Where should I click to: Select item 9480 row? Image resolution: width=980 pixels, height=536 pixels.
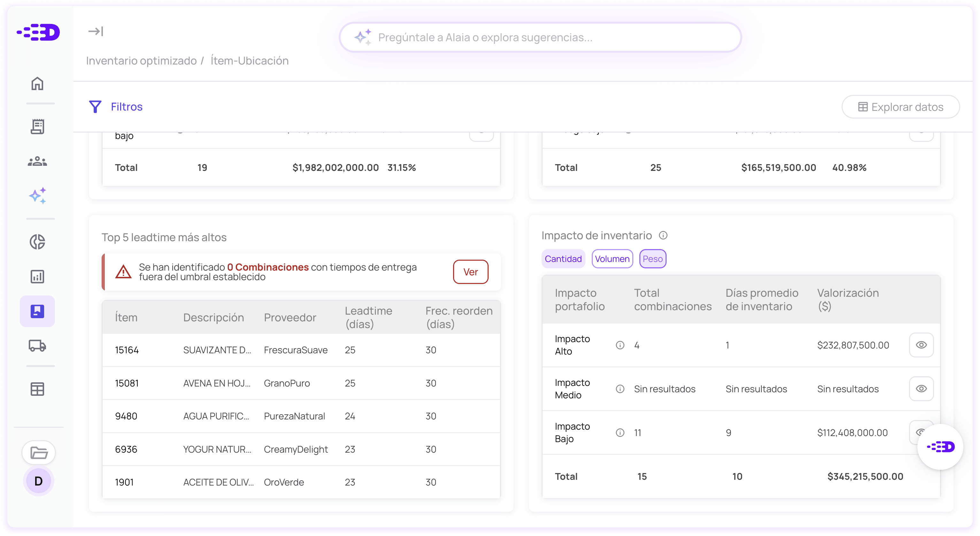tap(301, 416)
